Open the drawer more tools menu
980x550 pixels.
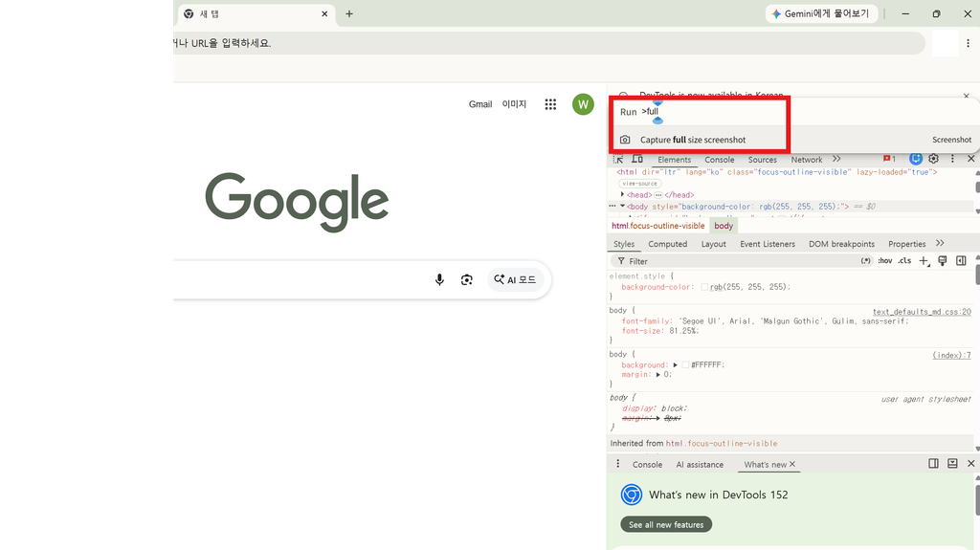coord(617,464)
